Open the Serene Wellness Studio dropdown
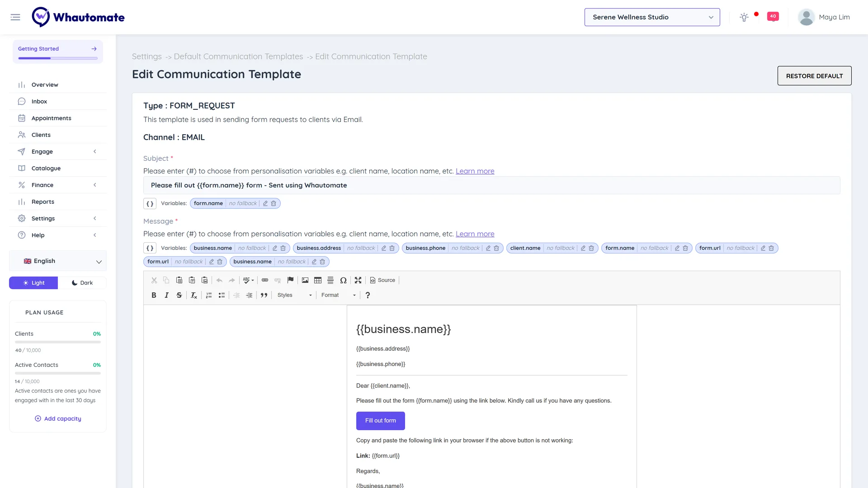This screenshot has width=868, height=488. tap(652, 17)
